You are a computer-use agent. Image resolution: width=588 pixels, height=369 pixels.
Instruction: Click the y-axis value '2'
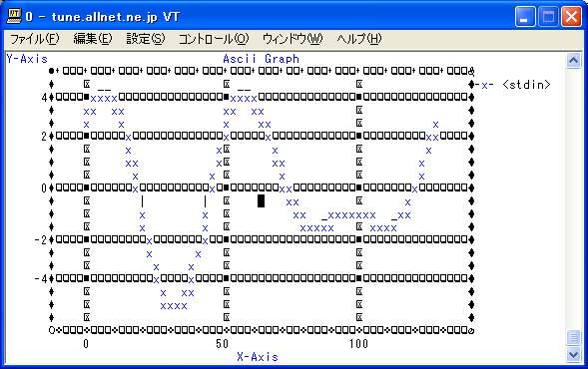(44, 137)
